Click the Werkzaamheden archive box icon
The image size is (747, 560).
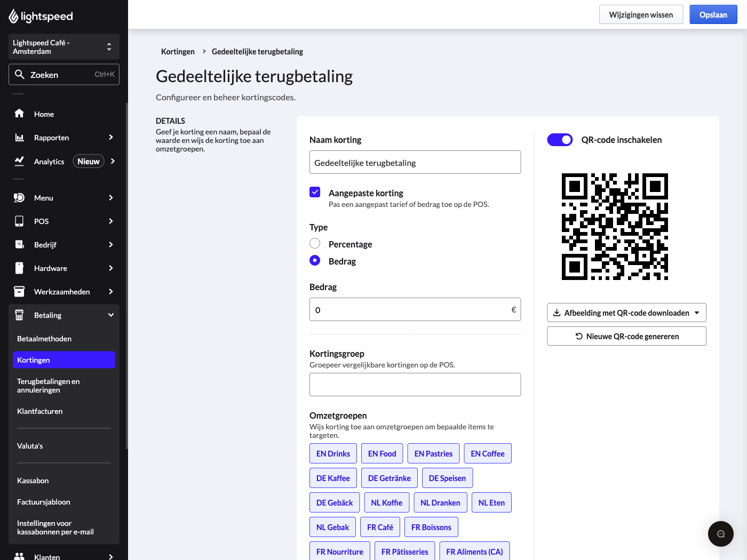19,291
